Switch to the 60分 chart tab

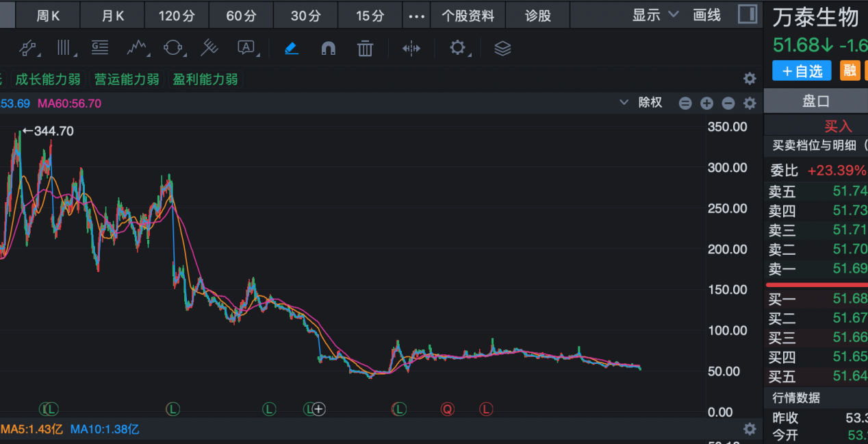click(x=241, y=15)
